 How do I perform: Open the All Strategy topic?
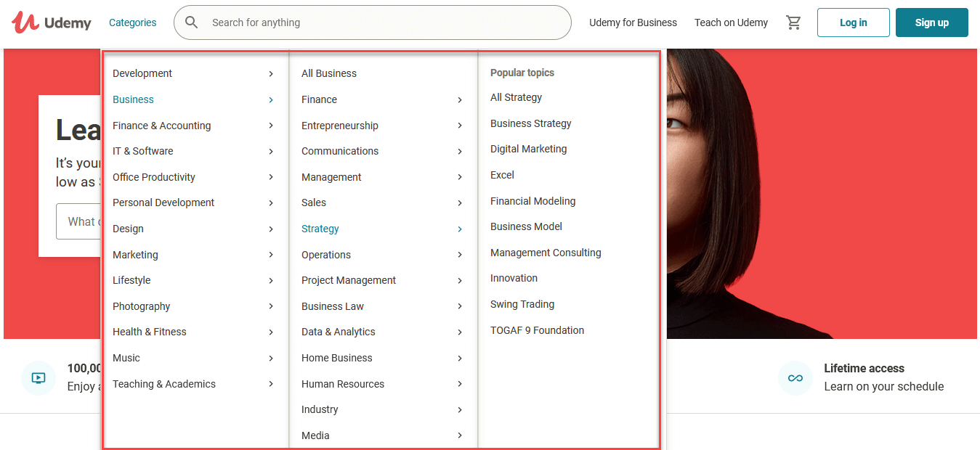[516, 97]
